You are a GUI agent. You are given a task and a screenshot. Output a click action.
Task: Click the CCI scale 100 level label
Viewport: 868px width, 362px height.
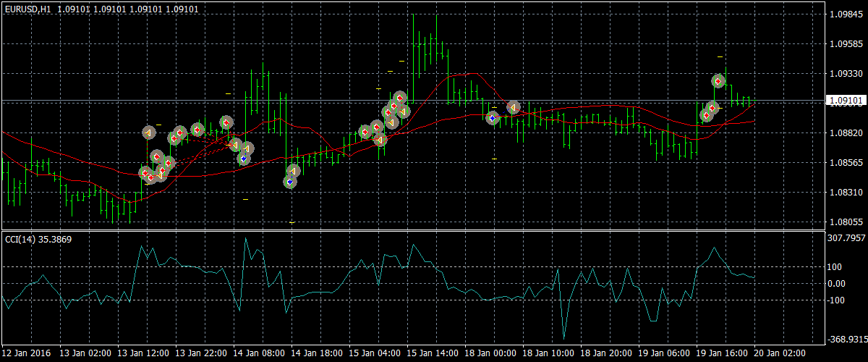point(836,267)
